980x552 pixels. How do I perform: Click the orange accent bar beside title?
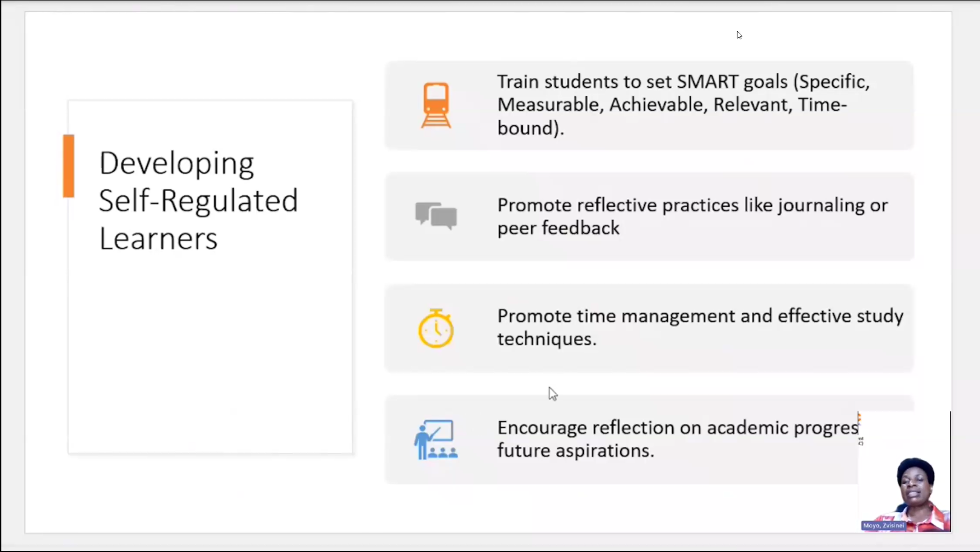(69, 166)
